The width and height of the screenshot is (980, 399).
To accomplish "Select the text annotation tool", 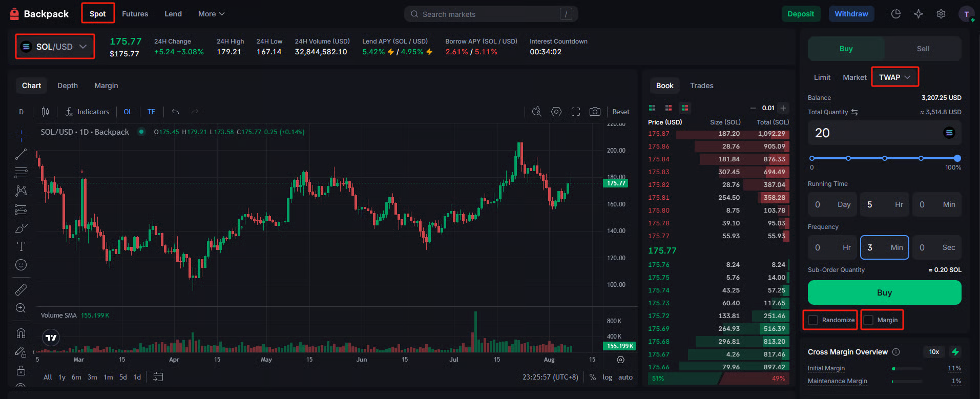I will 21,246.
